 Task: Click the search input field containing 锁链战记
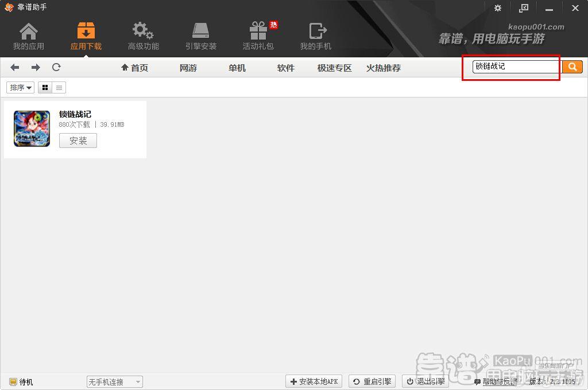tap(517, 67)
